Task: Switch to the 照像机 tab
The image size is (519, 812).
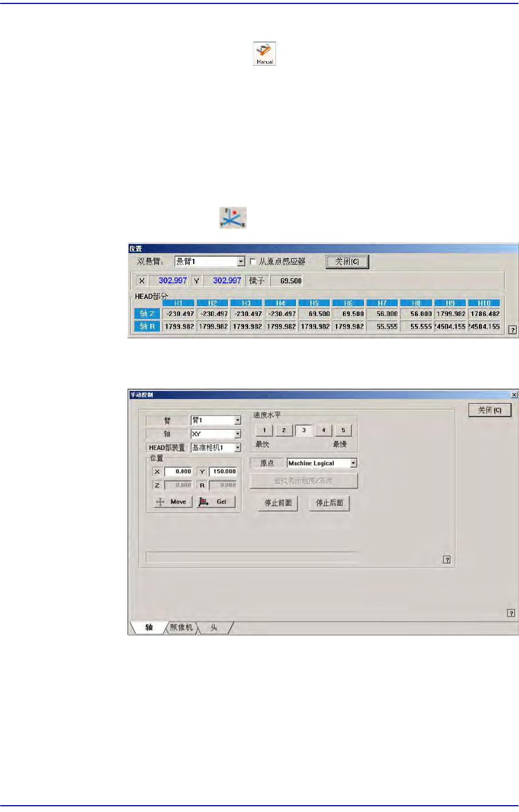Action: (182, 627)
